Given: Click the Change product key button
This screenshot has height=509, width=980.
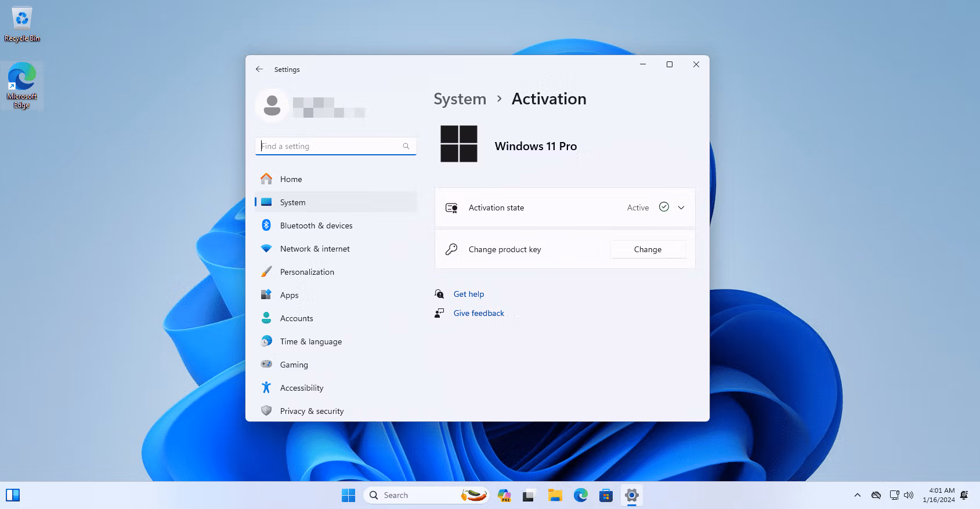Looking at the screenshot, I should coord(648,249).
